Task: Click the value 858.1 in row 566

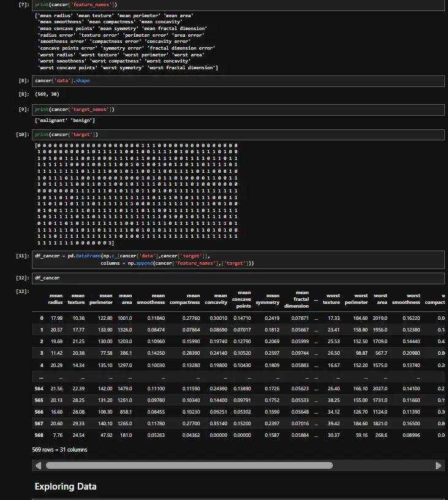Action: [x=126, y=412]
